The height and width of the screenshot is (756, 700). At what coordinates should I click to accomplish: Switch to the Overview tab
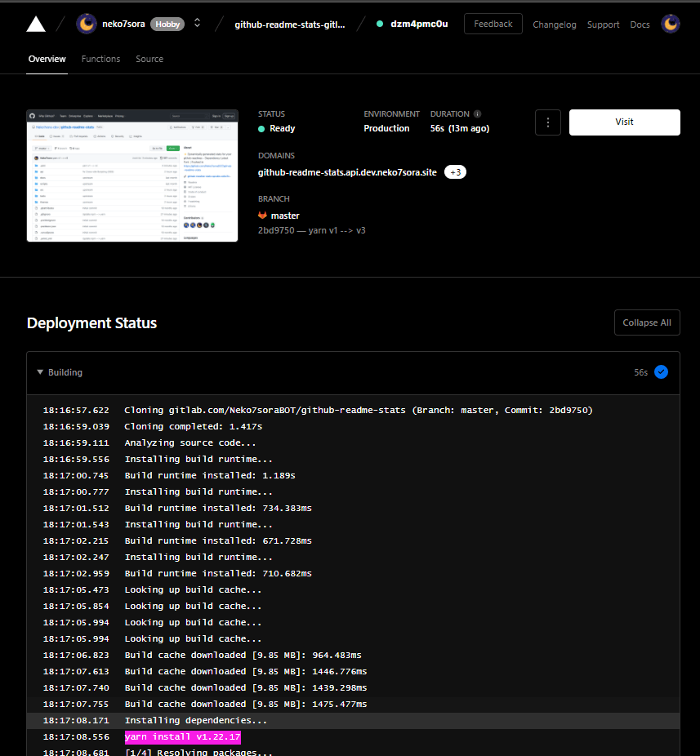pos(47,59)
